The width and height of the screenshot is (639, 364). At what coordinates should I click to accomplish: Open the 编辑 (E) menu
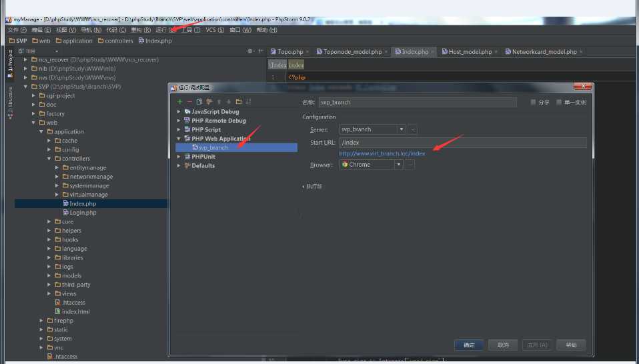[41, 30]
